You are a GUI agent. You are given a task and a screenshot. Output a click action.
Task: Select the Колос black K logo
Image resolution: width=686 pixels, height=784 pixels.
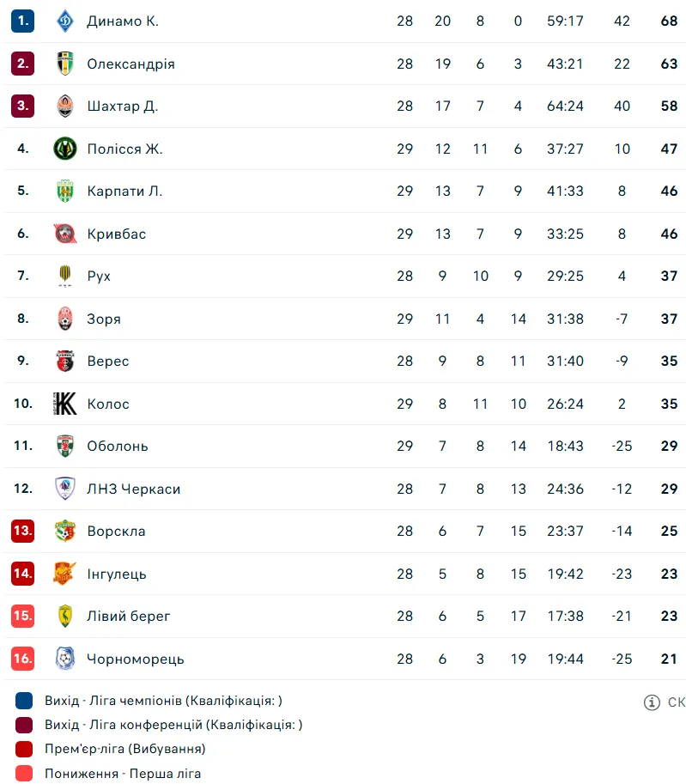coord(65,404)
